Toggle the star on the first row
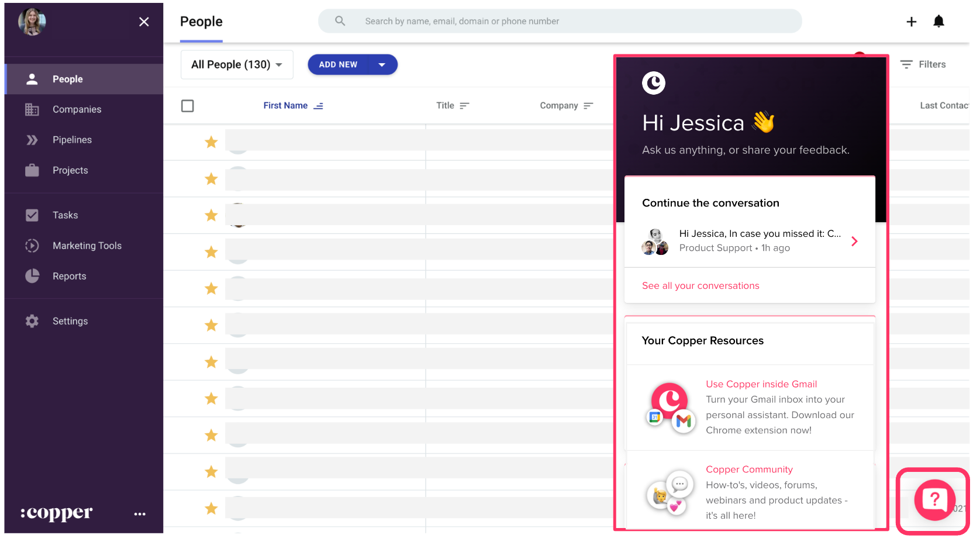Screen dimensions: 980x545 click(211, 142)
